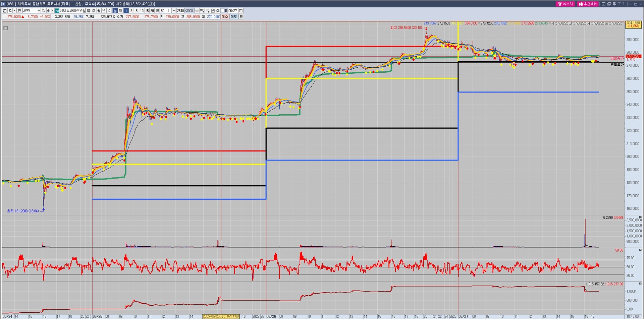
Task: Open the 추천메뉴 recommended menu
Action: click(x=588, y=4)
